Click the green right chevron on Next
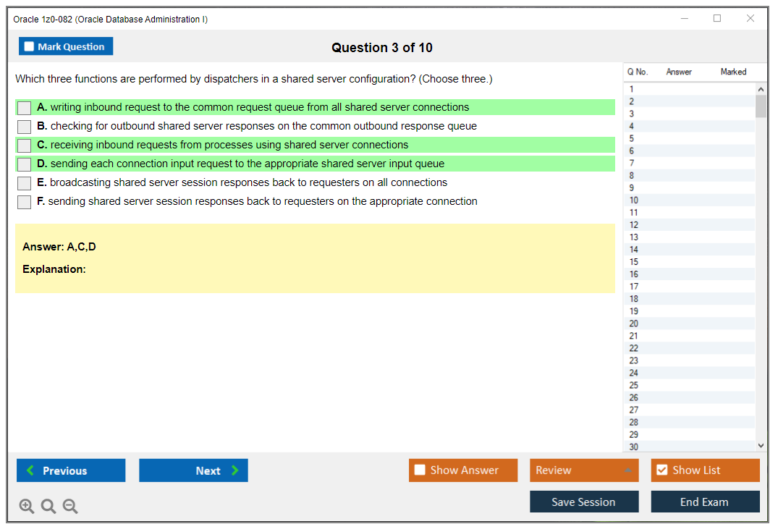This screenshot has width=778, height=532. 235,470
